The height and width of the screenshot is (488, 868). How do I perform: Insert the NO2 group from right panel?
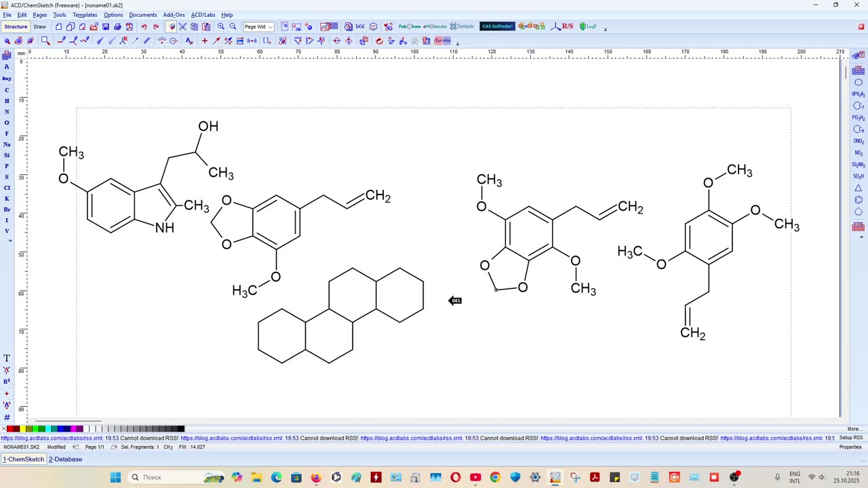(858, 153)
